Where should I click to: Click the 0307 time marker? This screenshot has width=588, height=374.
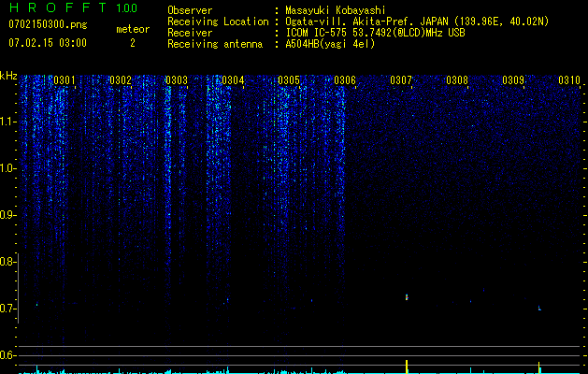[401, 80]
